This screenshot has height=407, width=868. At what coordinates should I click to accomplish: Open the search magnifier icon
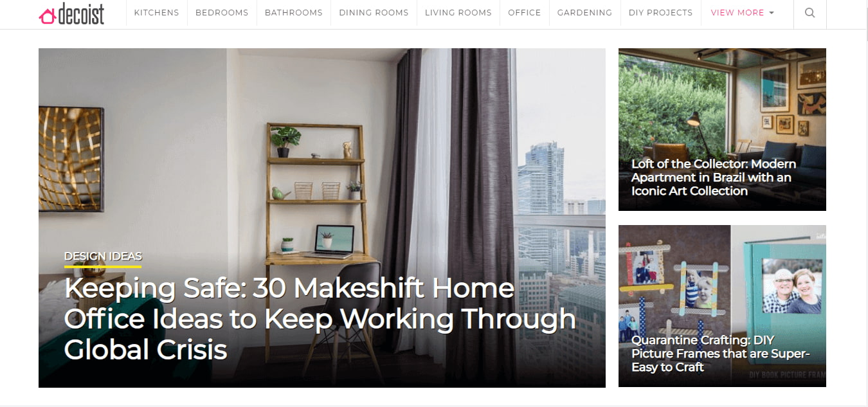pyautogui.click(x=809, y=13)
